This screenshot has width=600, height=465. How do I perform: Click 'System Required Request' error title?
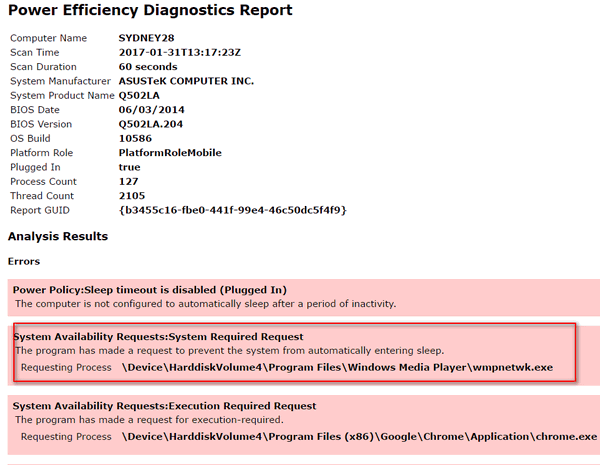158,337
